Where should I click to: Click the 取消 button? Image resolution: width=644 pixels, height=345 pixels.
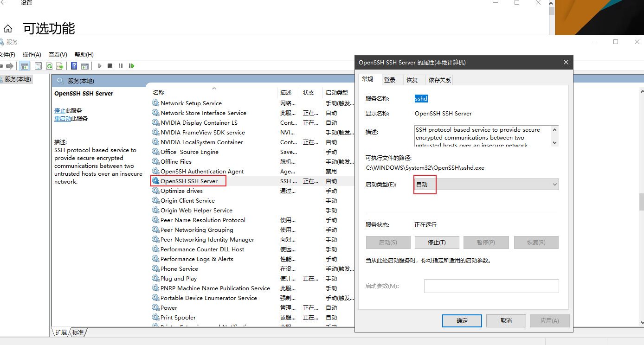click(x=506, y=320)
